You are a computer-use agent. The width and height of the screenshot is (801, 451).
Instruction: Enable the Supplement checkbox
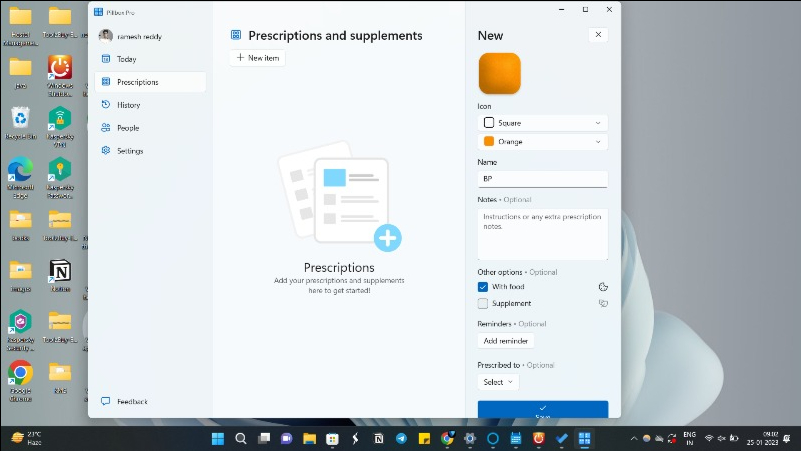(483, 303)
